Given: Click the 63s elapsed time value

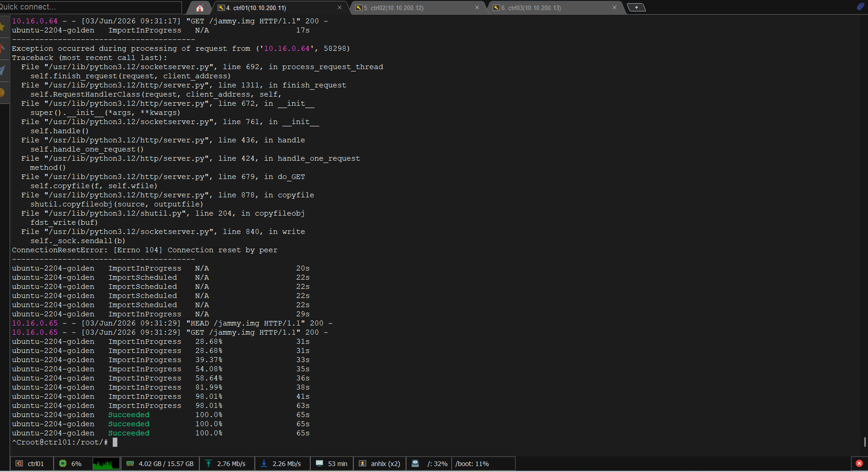Looking at the screenshot, I should click(303, 406).
